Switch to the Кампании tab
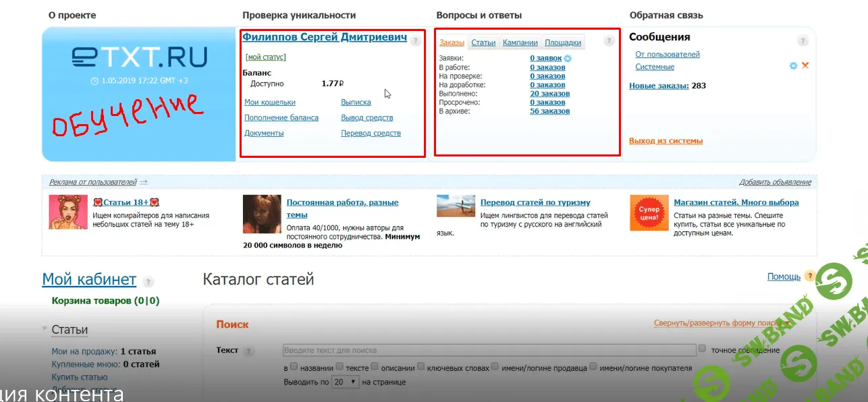Viewport: 868px width, 402px height. pos(520,42)
